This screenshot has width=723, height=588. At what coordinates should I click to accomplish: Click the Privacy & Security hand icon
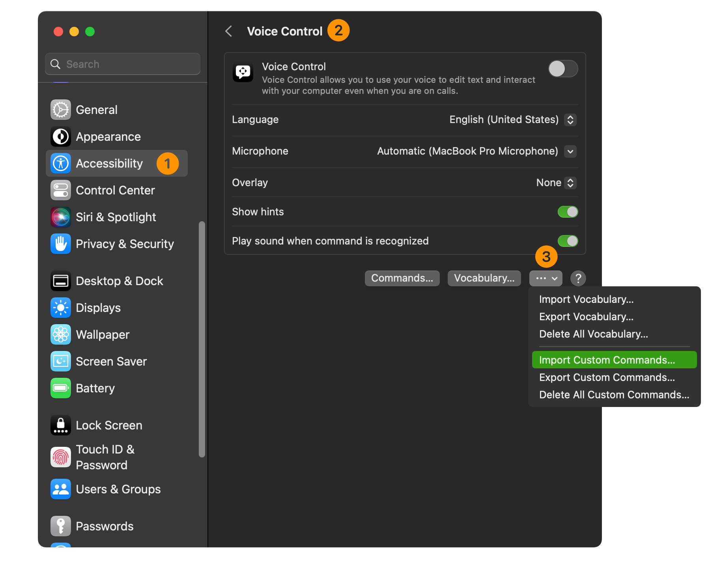(60, 244)
